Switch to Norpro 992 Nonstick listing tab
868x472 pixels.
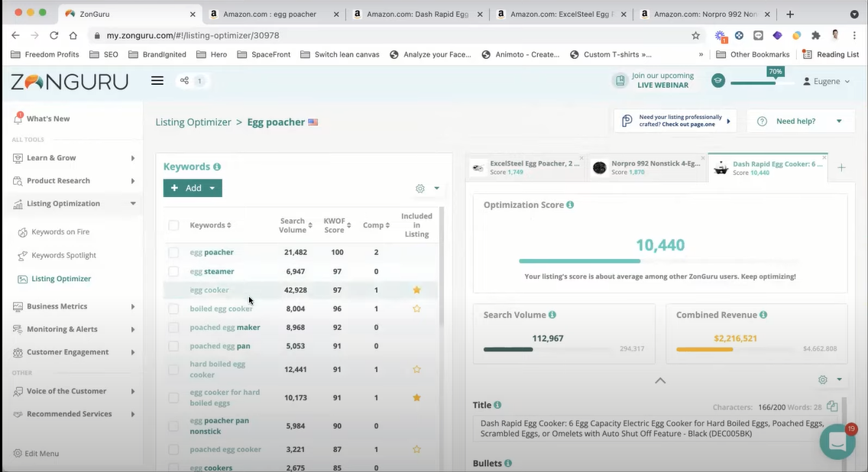(x=646, y=168)
